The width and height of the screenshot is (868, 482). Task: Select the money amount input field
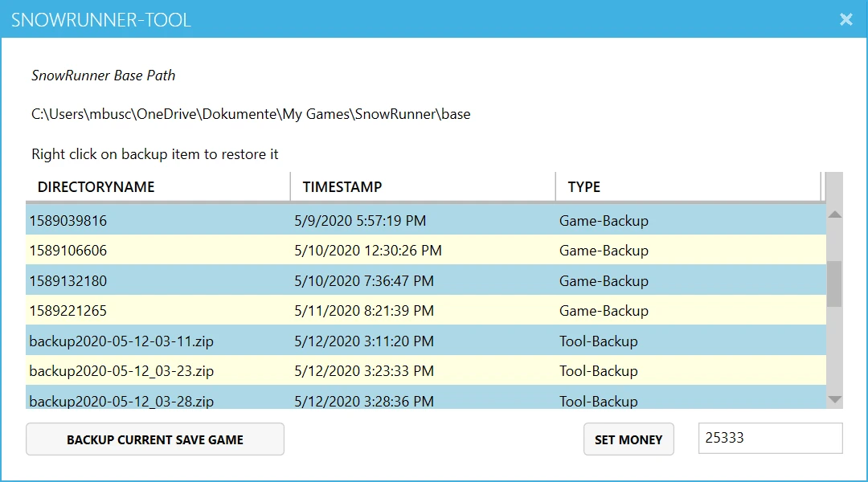(769, 438)
